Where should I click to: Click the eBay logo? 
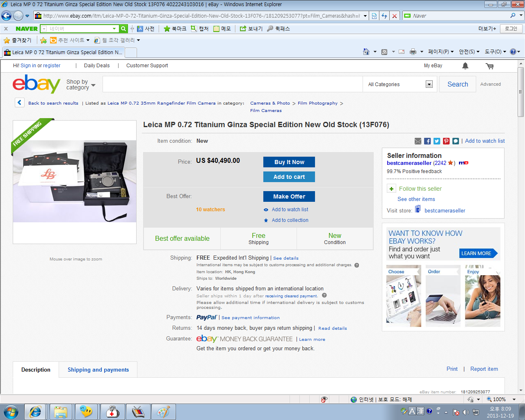pos(37,84)
